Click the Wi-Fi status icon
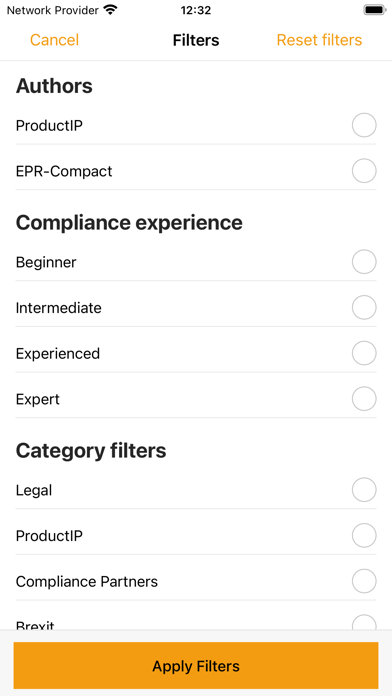This screenshot has height=696, width=392. click(x=110, y=10)
